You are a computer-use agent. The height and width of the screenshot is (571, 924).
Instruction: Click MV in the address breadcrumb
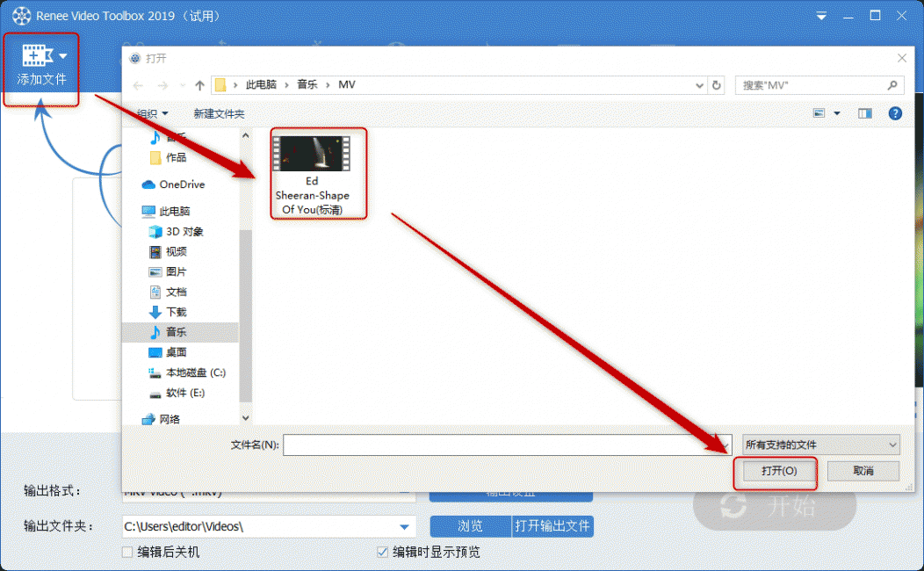pyautogui.click(x=346, y=85)
